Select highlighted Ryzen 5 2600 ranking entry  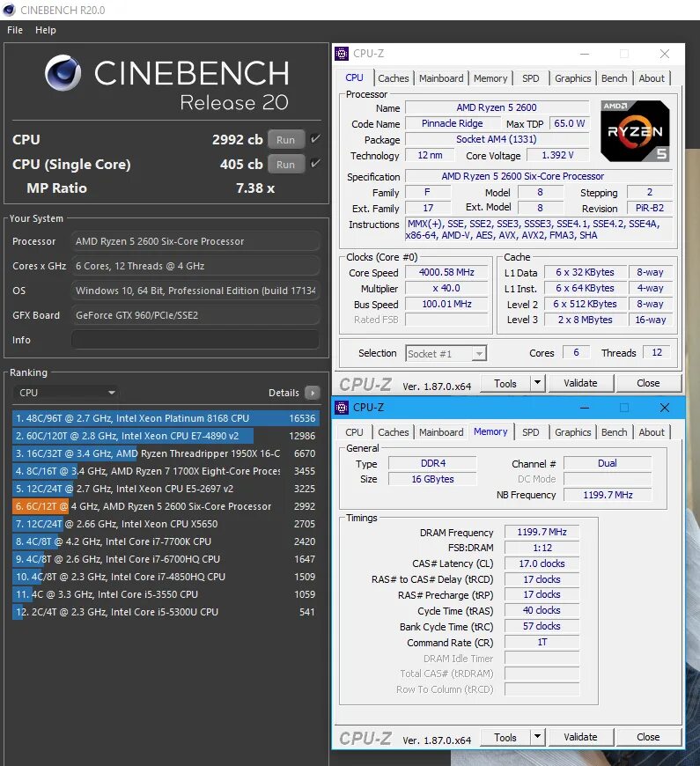[166, 506]
